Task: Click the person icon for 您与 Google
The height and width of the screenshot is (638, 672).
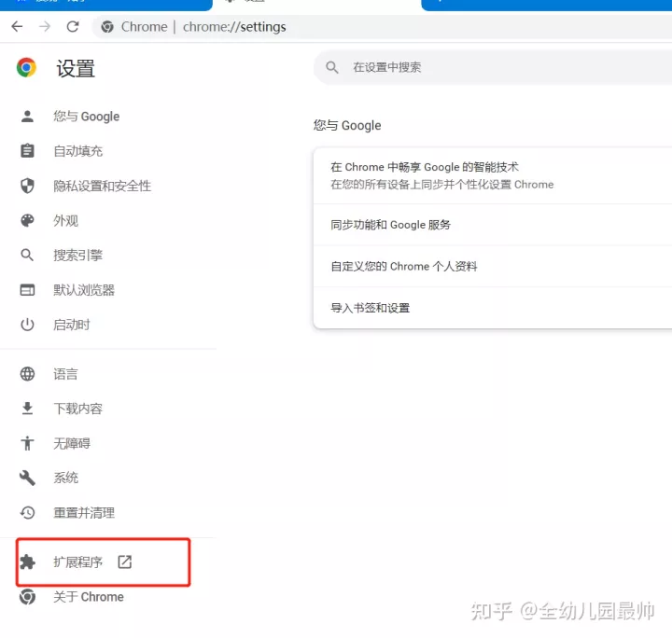Action: point(27,117)
